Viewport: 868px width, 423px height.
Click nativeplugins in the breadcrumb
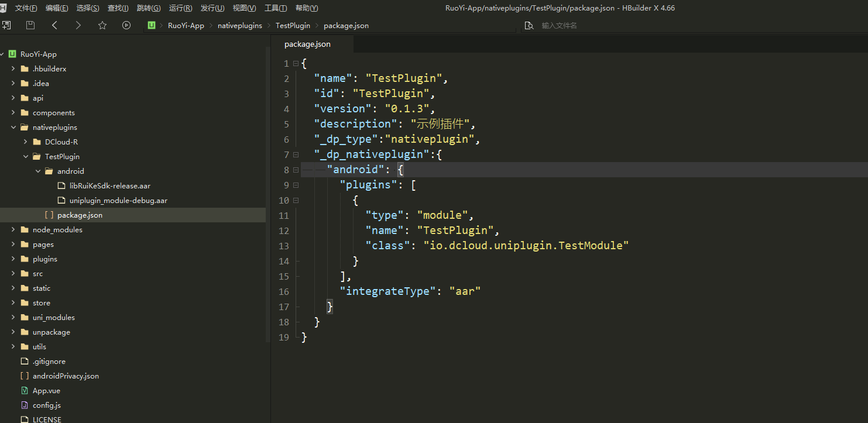pos(240,26)
